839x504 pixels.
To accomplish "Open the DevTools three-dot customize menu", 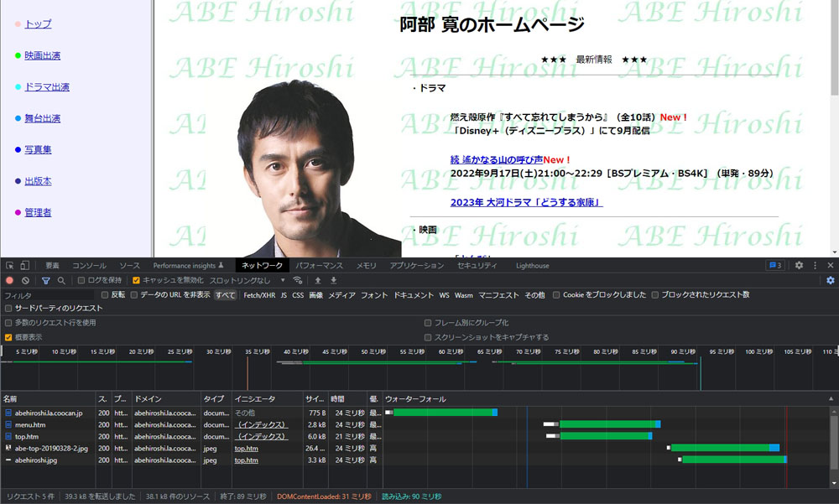I will click(x=815, y=265).
